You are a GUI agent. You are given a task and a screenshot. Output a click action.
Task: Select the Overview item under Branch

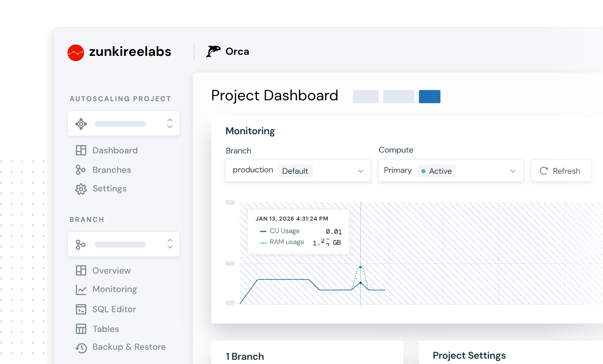111,271
